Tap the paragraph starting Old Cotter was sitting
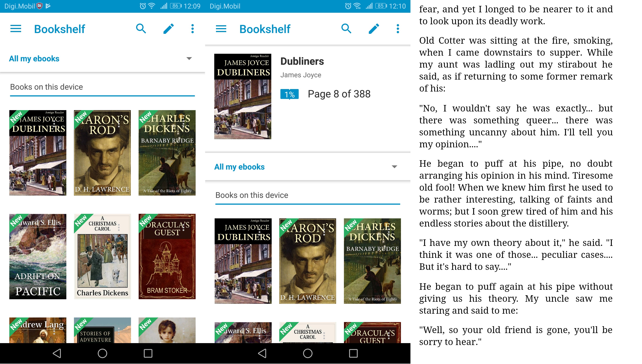This screenshot has height=364, width=642. click(516, 64)
